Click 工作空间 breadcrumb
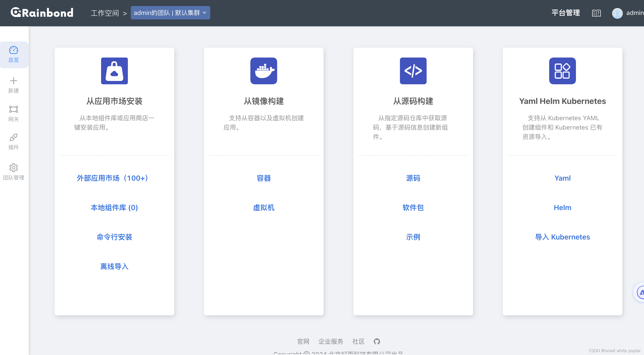644x355 pixels. [105, 13]
